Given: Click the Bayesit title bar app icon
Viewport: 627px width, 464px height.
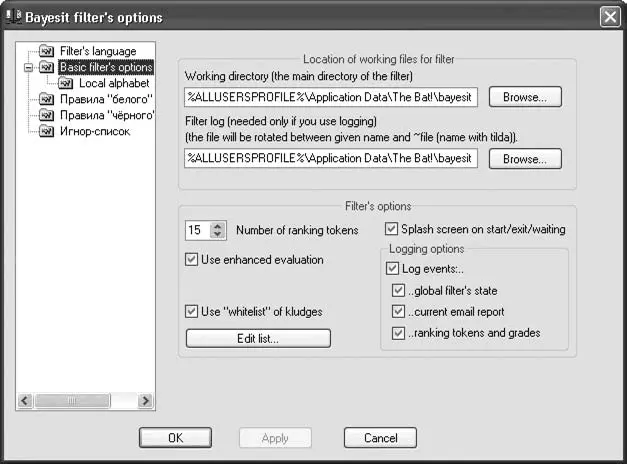Looking at the screenshot, I should (12, 18).
